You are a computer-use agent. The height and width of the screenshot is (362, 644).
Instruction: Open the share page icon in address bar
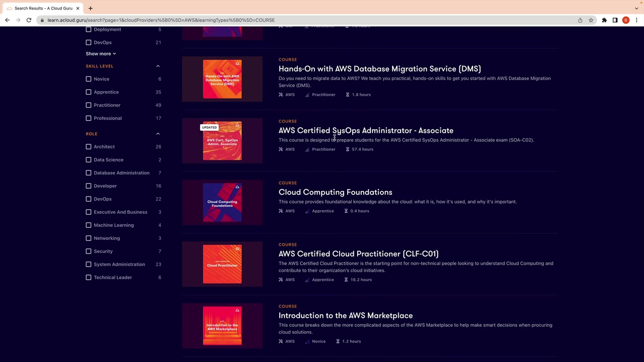[x=580, y=20]
